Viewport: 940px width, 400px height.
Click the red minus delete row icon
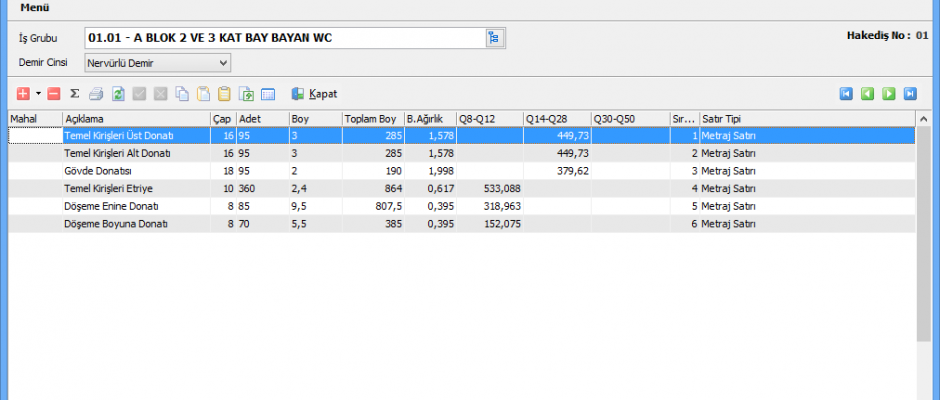click(53, 94)
